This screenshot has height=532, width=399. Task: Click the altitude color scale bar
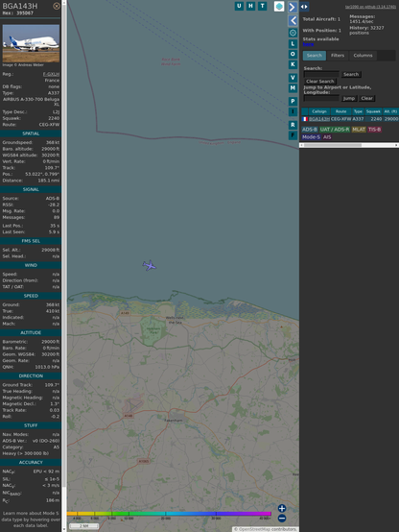pos(169,514)
